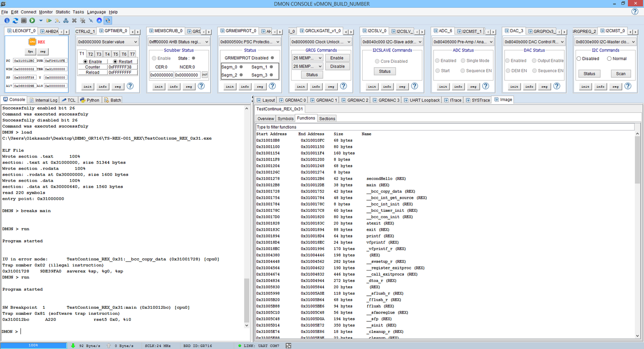The width and height of the screenshot is (644, 349).
Task: Click DAC panel help question mark icon
Action: pyautogui.click(x=557, y=86)
